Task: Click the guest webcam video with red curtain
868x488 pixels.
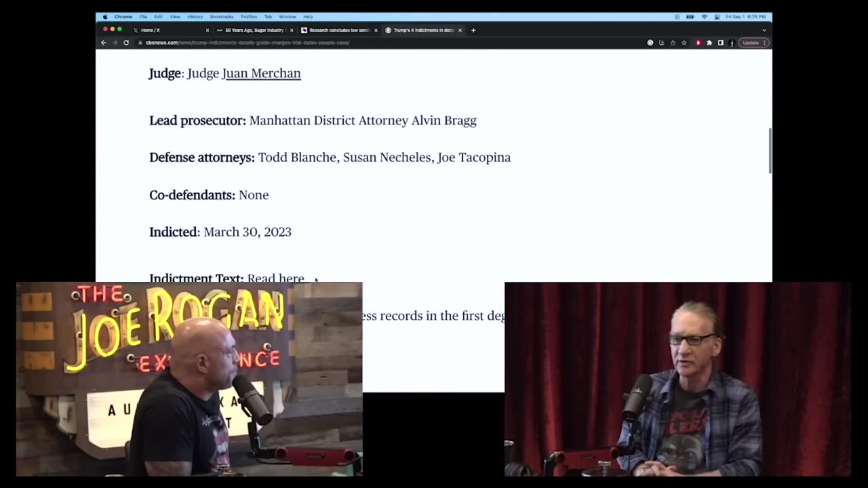Action: tap(677, 380)
